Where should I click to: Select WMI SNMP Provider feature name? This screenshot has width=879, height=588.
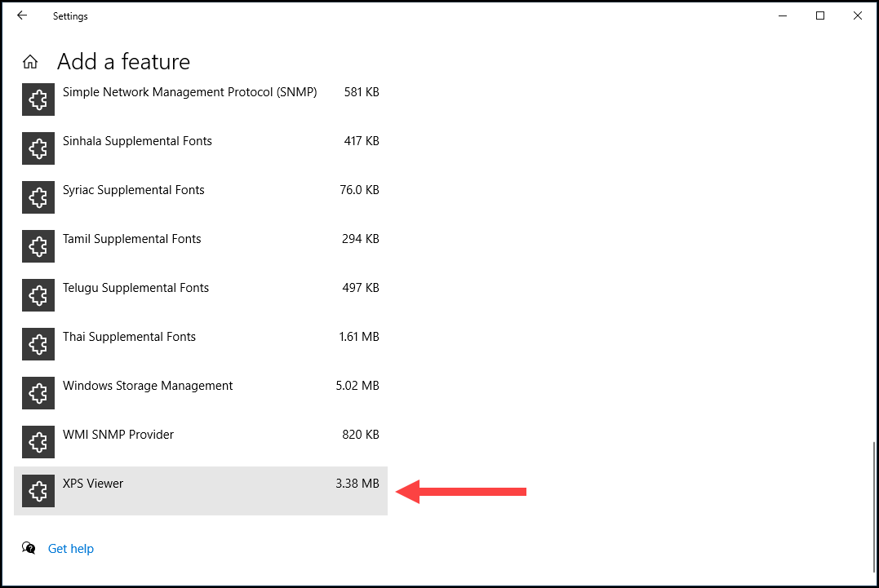tap(118, 435)
